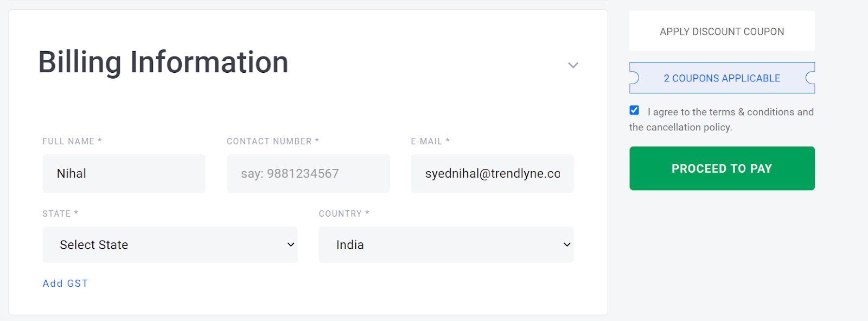Open the Country dropdown showing India

(446, 245)
